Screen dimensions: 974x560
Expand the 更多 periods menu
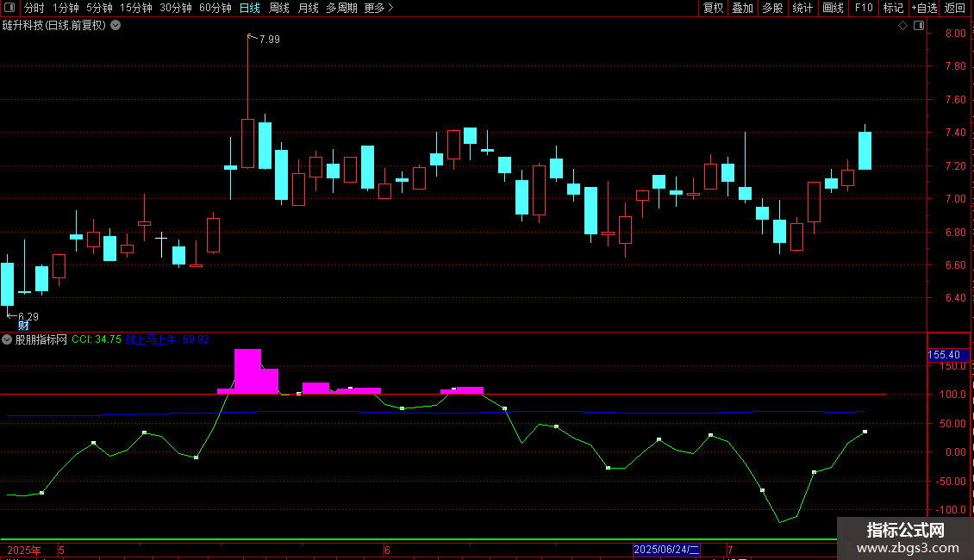point(378,8)
